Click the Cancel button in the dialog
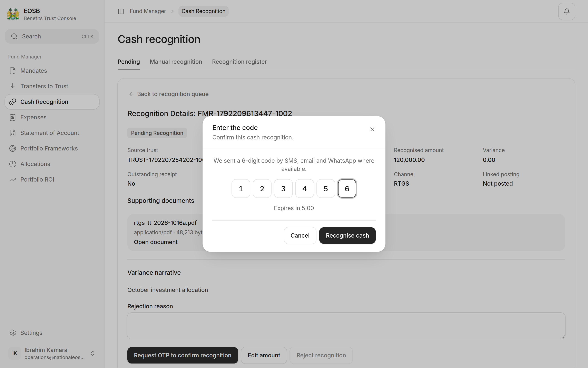This screenshot has width=588, height=368. click(x=300, y=236)
